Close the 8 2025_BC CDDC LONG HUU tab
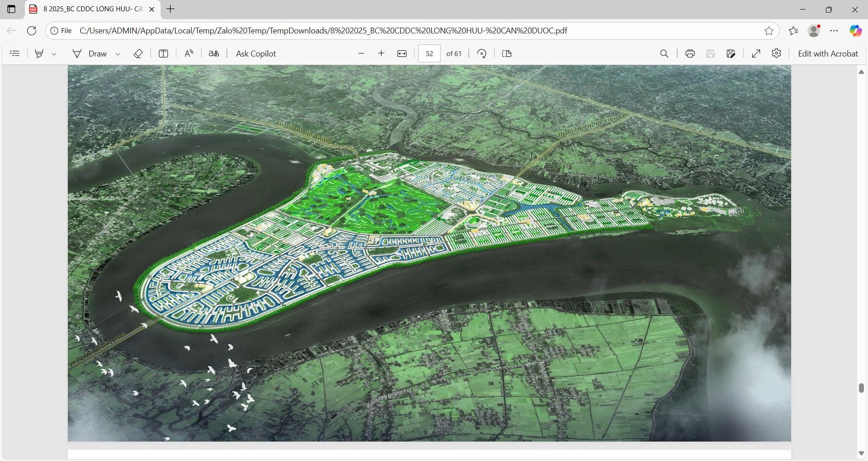The image size is (868, 461). [x=152, y=9]
